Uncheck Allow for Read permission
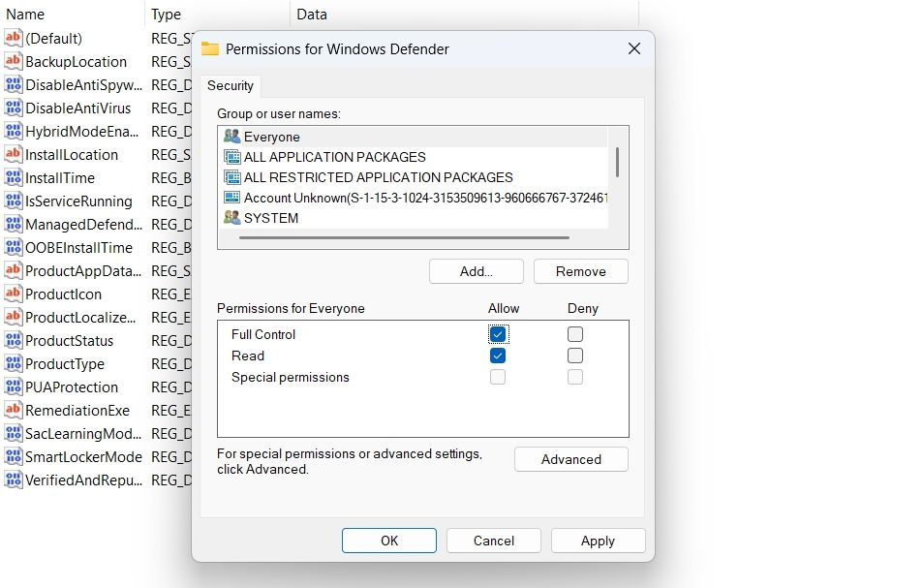The width and height of the screenshot is (924, 588). point(498,356)
